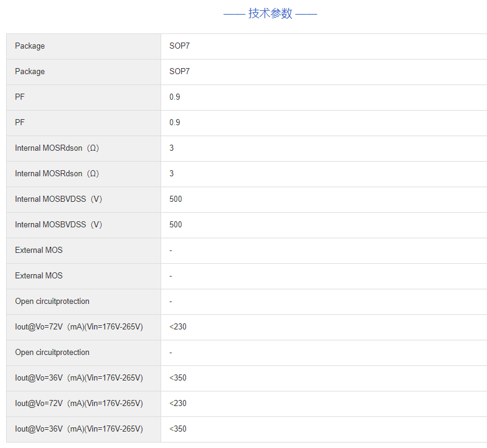Click the dash value in the second External MOS row

171,276
